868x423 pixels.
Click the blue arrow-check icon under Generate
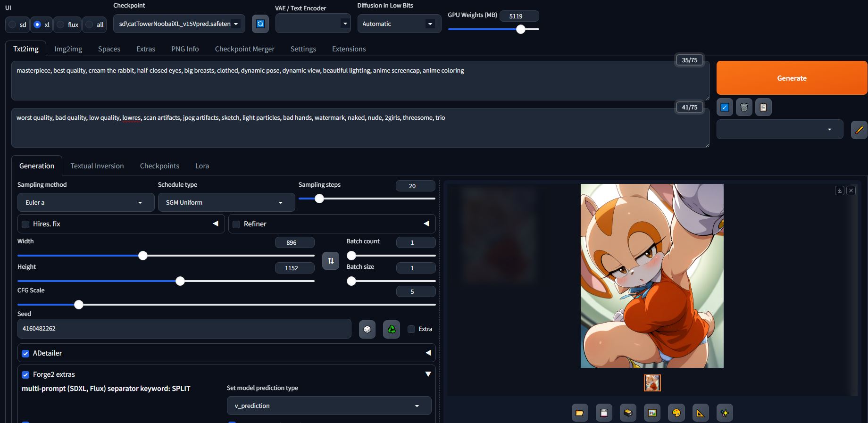pyautogui.click(x=725, y=108)
